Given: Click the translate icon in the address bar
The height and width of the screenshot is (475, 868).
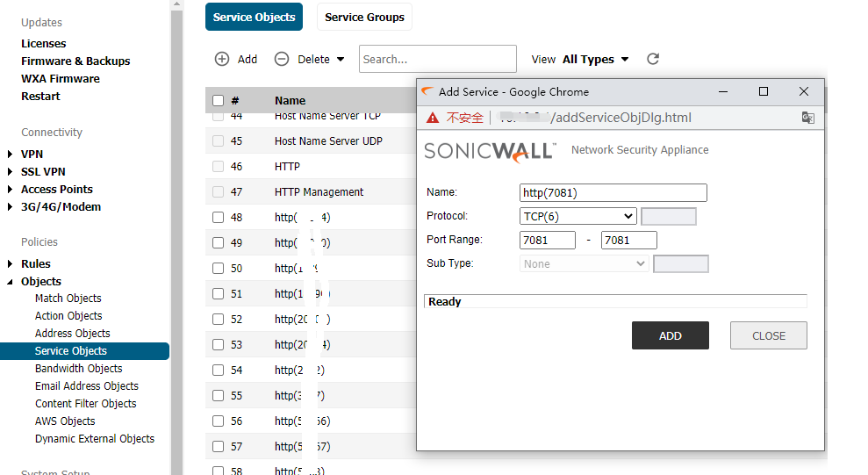Looking at the screenshot, I should [807, 118].
